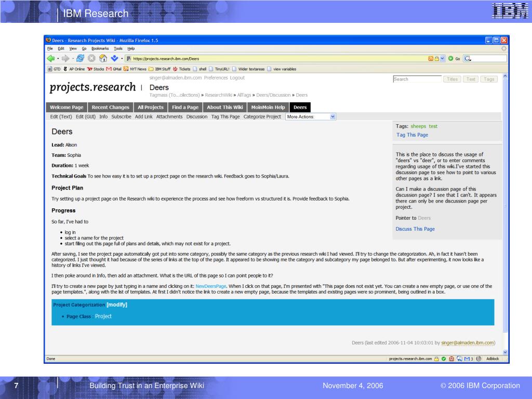Open the IBM Stuff bookmark folder
Screen dimensions: 532x399
click(x=159, y=69)
